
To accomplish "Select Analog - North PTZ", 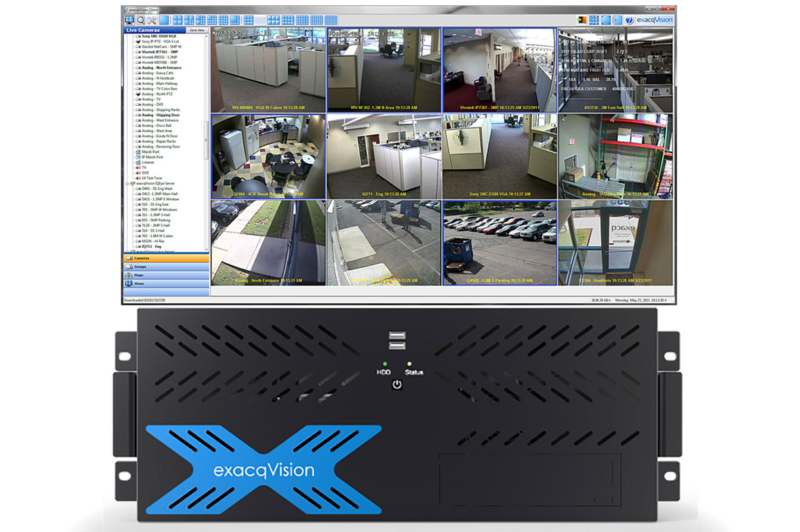I will pyautogui.click(x=157, y=94).
